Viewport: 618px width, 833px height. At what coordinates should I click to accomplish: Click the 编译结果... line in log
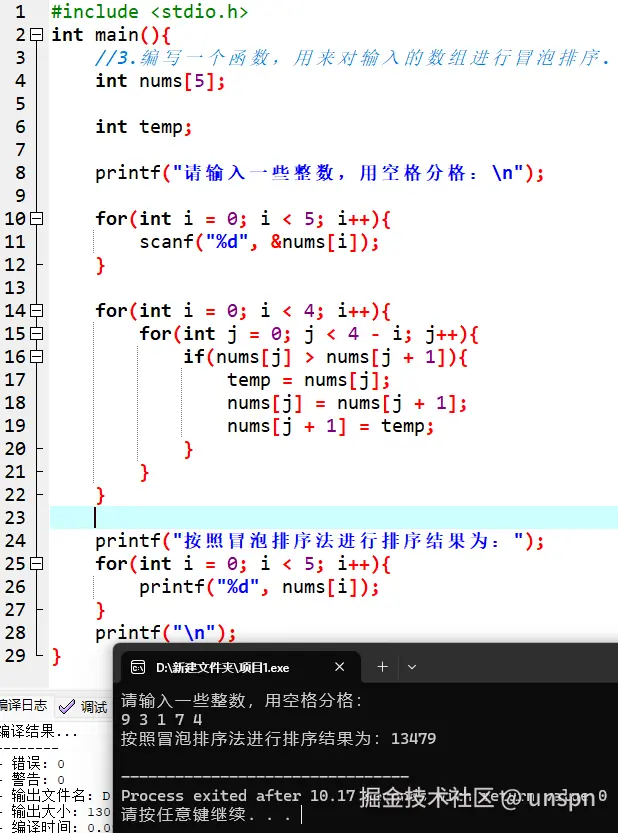(39, 732)
